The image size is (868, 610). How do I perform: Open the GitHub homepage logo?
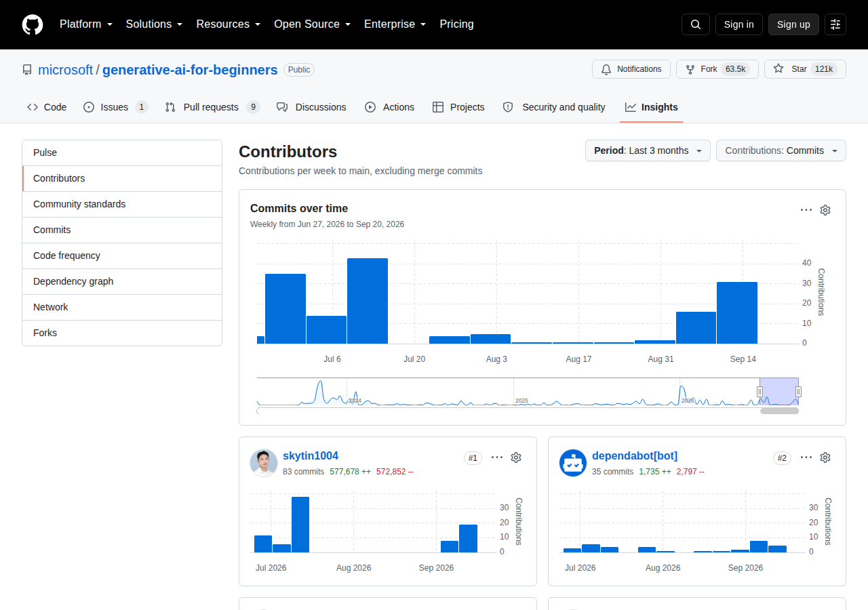pos(33,24)
